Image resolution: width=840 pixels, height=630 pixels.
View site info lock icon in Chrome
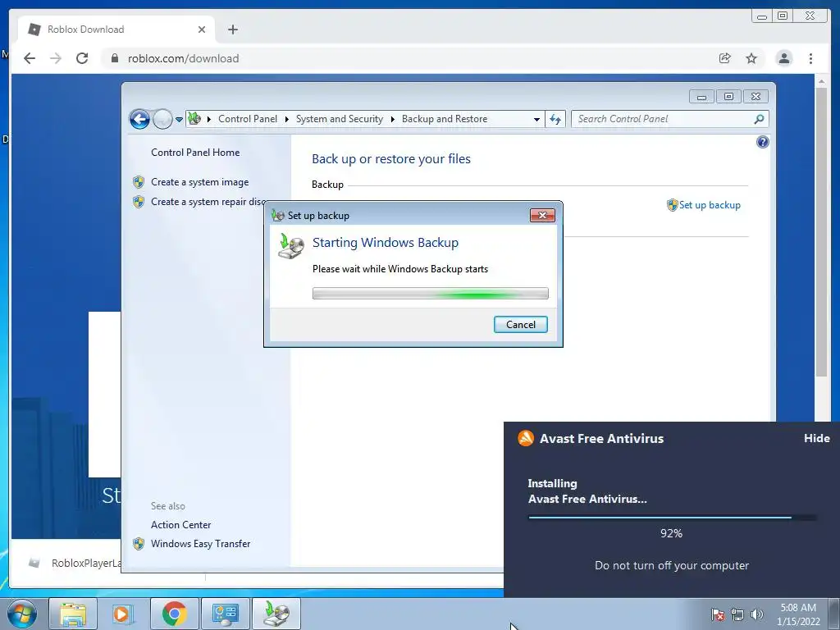(x=114, y=58)
